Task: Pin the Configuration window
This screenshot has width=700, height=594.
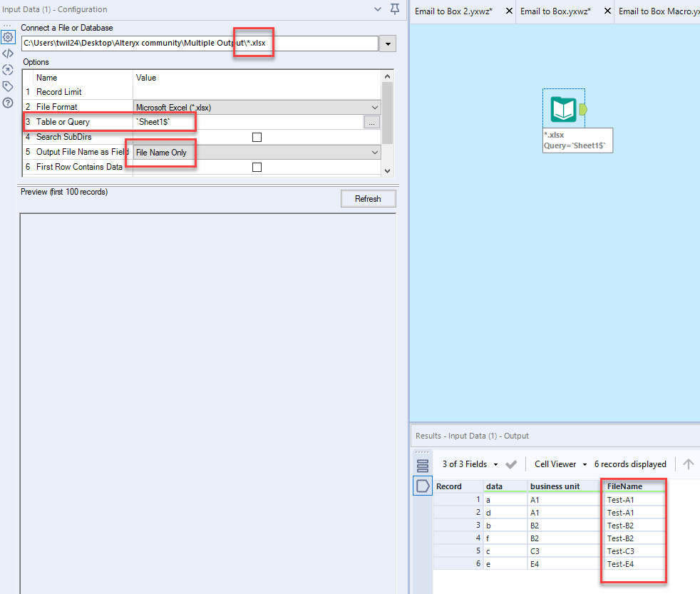Action: click(395, 9)
